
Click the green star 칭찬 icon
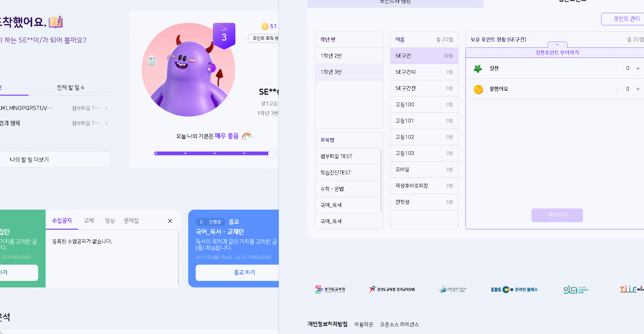pos(478,68)
